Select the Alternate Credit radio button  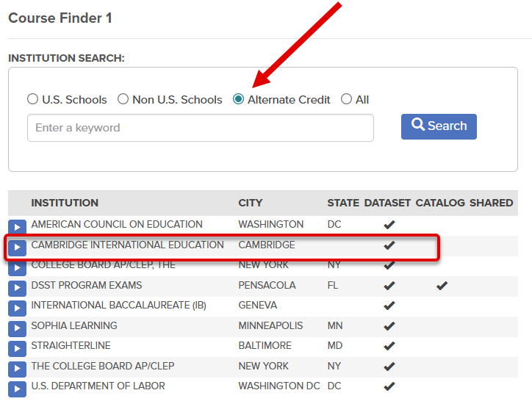(x=238, y=99)
